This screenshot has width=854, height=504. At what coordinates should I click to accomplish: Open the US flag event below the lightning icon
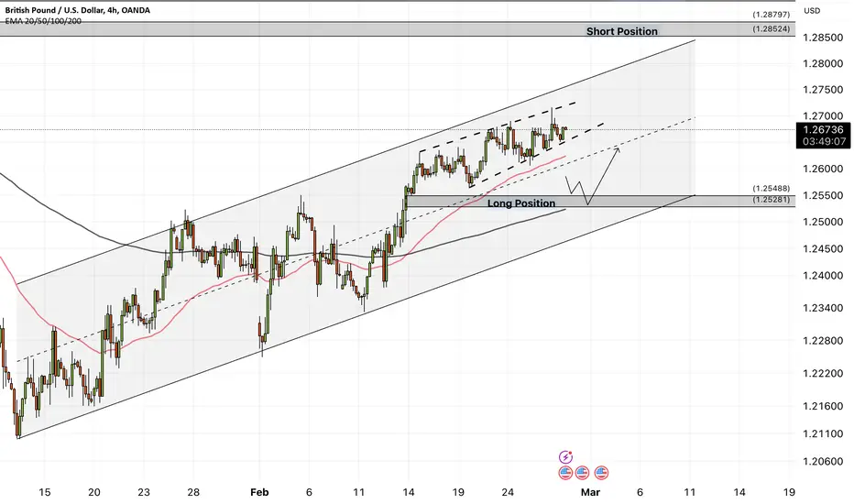tap(566, 473)
